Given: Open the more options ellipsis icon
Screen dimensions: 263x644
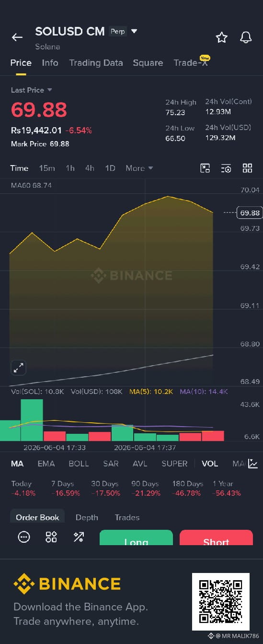Looking at the screenshot, I should (24, 537).
